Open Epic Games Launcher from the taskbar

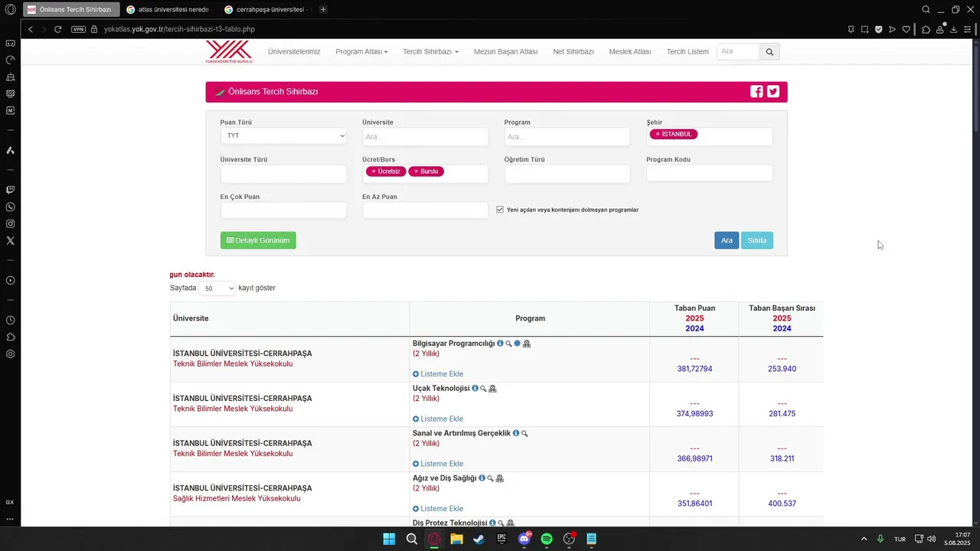(501, 539)
